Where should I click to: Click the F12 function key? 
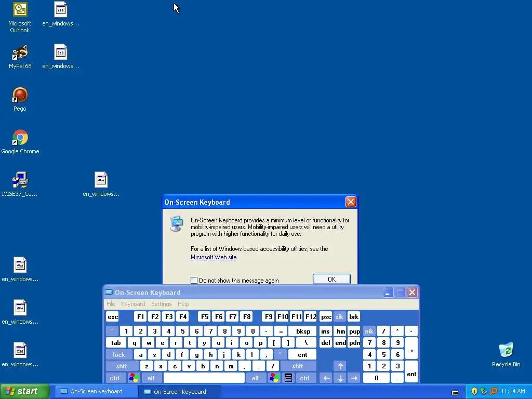pos(311,317)
